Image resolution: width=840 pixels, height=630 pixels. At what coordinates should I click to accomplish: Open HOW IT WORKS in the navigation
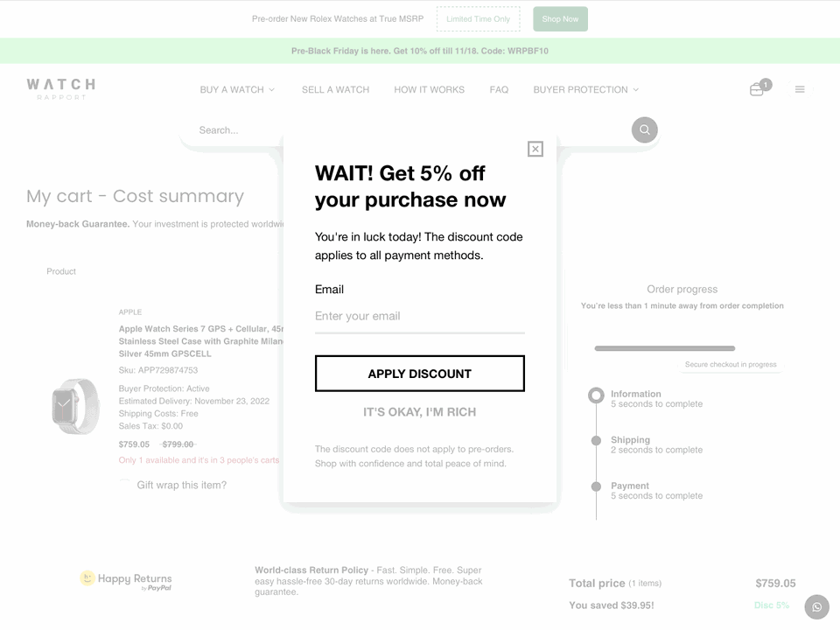pos(429,89)
